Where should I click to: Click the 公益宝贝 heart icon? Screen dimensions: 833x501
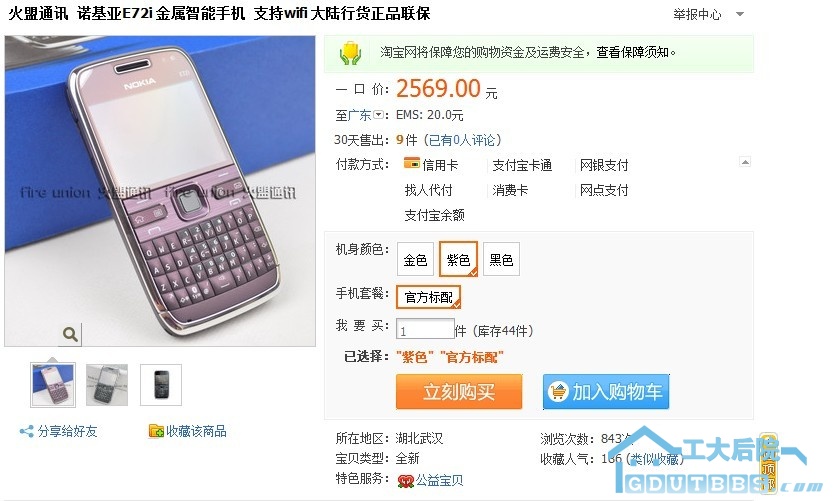pyautogui.click(x=405, y=481)
